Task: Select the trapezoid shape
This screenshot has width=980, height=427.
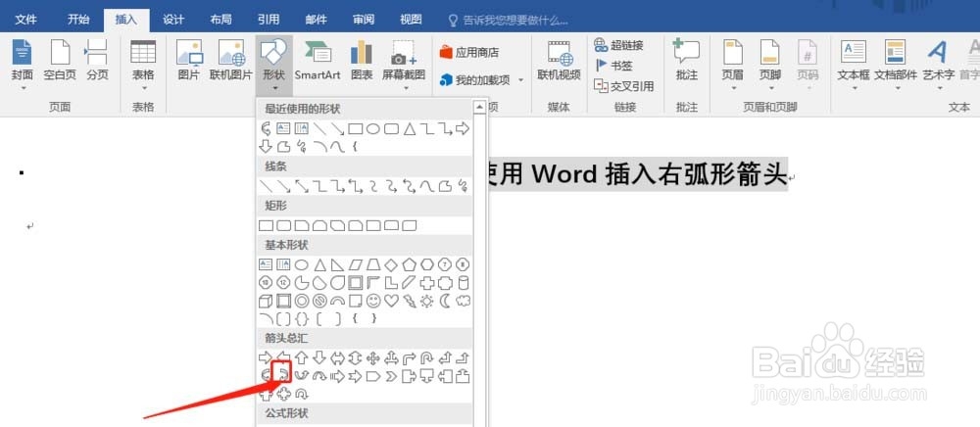Action: [373, 264]
